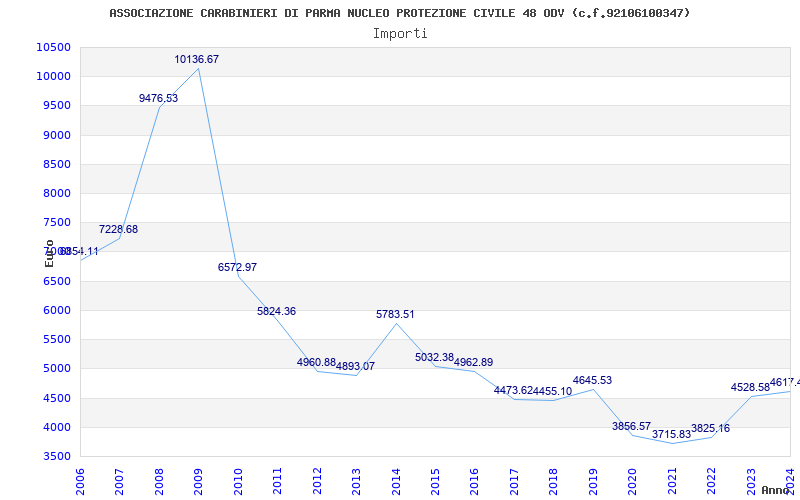Click the x-axis year 2019
The width and height of the screenshot is (800, 500).
pos(593,482)
